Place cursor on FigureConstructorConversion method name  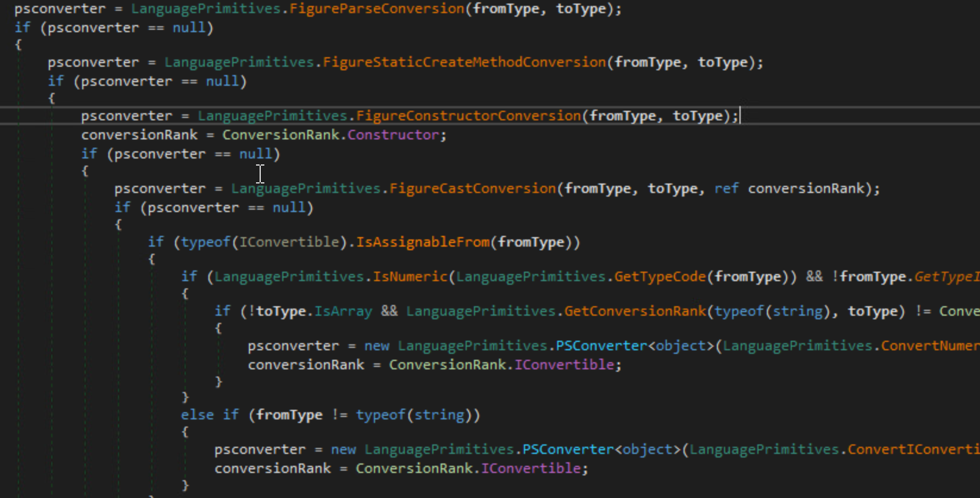468,116
